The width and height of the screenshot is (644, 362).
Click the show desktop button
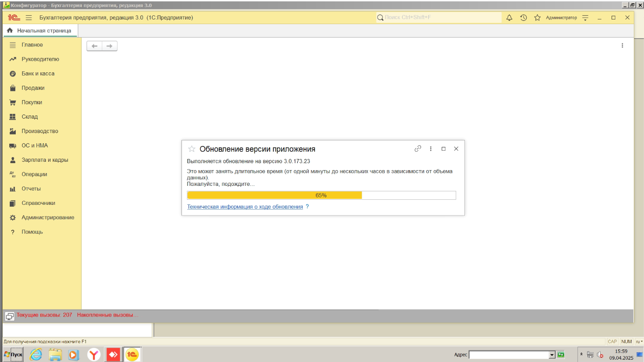click(x=639, y=355)
